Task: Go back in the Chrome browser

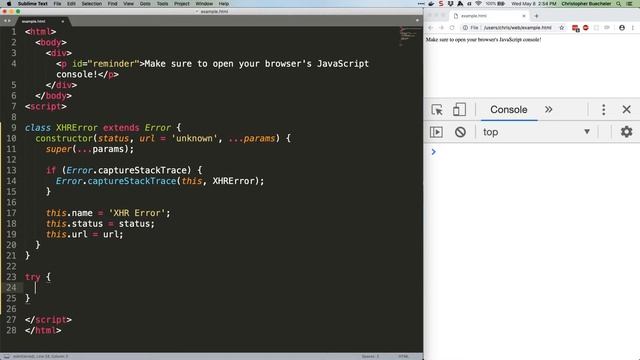Action: 430,28
